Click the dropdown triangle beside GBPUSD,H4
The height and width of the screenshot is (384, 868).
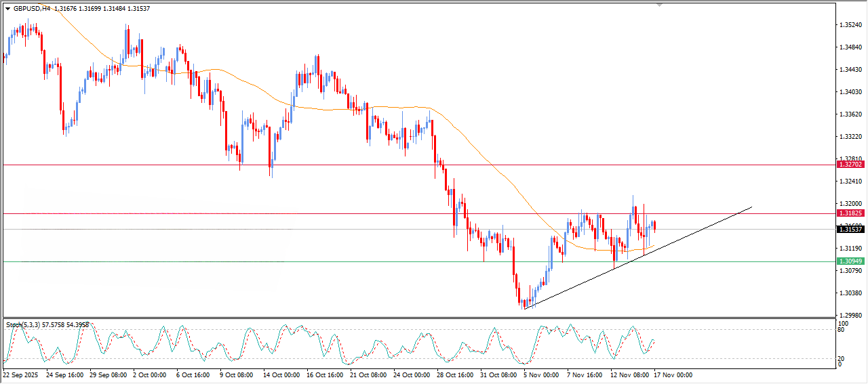point(7,9)
